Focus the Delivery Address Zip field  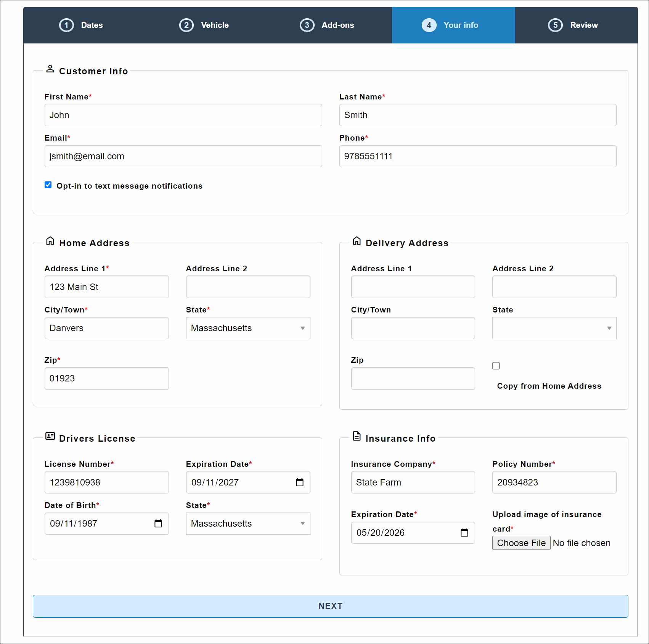413,378
